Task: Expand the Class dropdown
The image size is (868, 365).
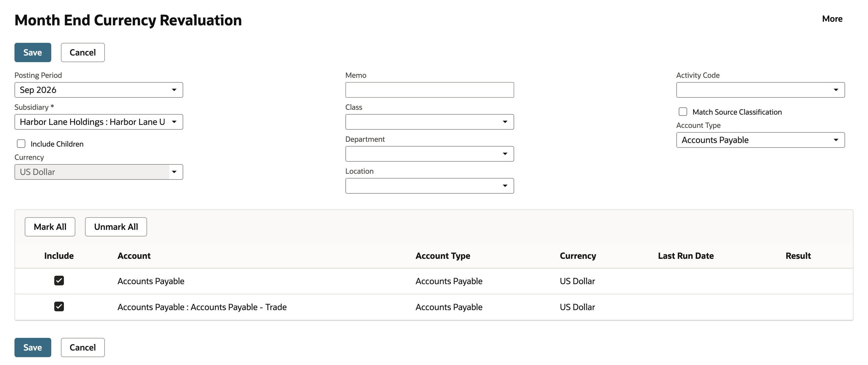Action: [429, 122]
